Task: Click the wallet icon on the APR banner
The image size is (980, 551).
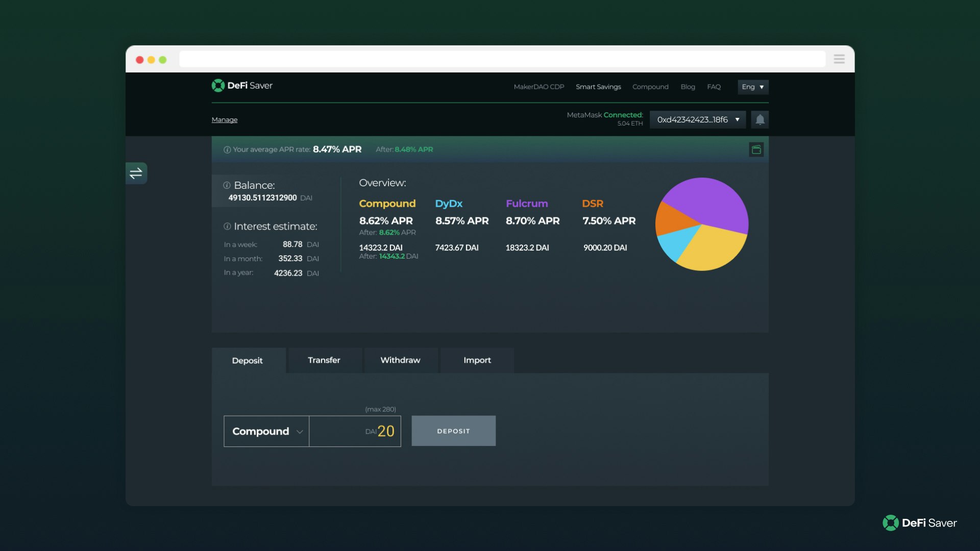Action: click(x=756, y=149)
